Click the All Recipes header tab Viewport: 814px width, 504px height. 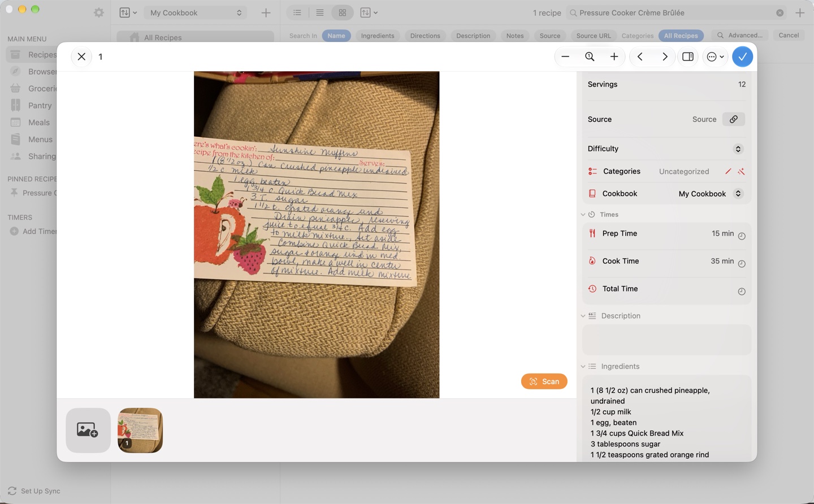point(195,37)
